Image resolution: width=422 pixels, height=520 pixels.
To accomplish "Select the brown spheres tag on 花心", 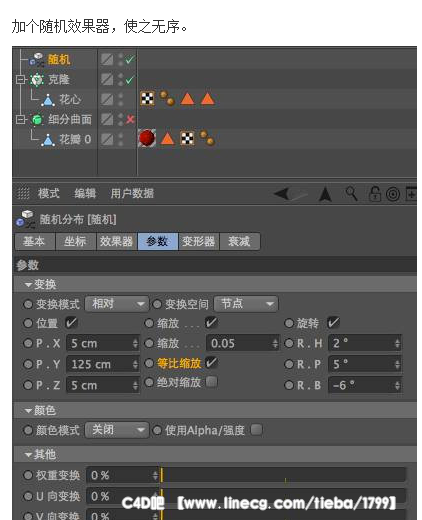I will (x=167, y=98).
